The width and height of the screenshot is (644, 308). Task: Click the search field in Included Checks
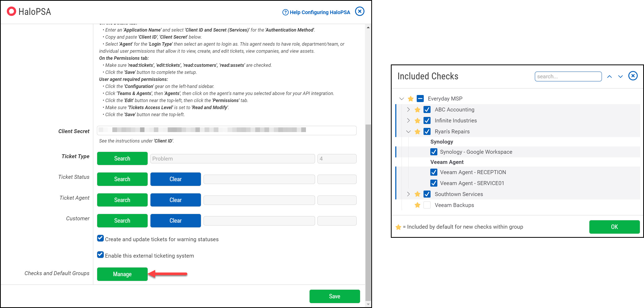(568, 76)
